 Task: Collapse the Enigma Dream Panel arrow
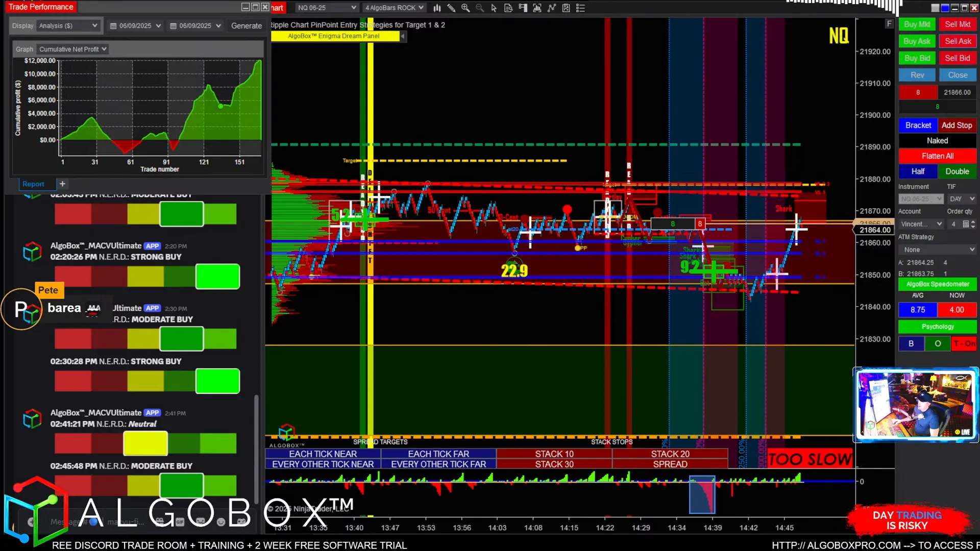(x=403, y=36)
